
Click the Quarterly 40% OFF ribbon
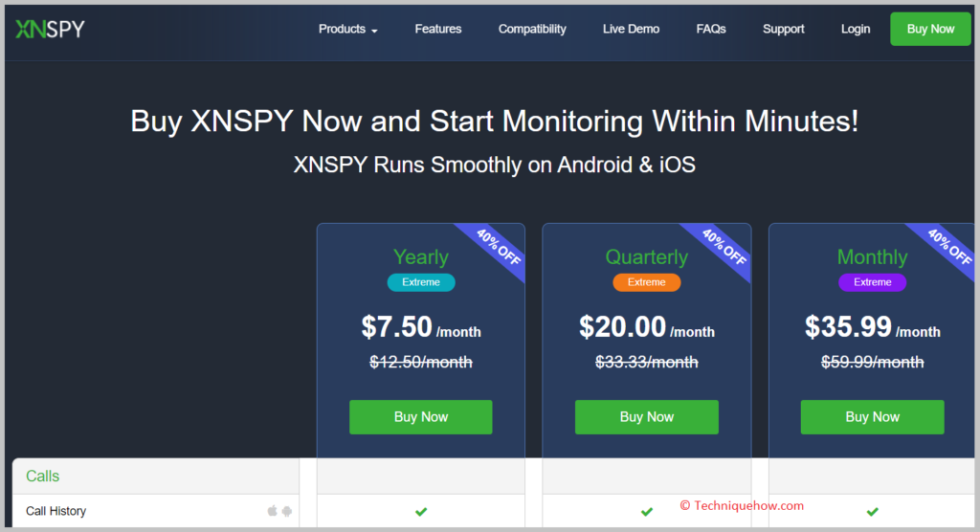(722, 248)
